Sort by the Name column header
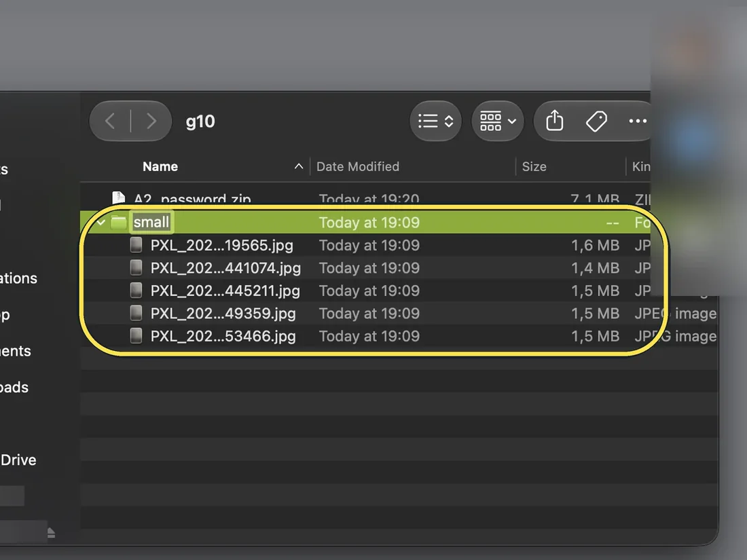Screen dimensions: 747x560 click(160, 167)
